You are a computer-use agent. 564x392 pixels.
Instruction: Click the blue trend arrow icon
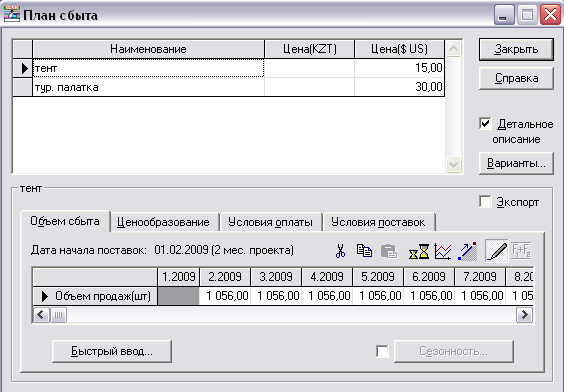[x=468, y=251]
